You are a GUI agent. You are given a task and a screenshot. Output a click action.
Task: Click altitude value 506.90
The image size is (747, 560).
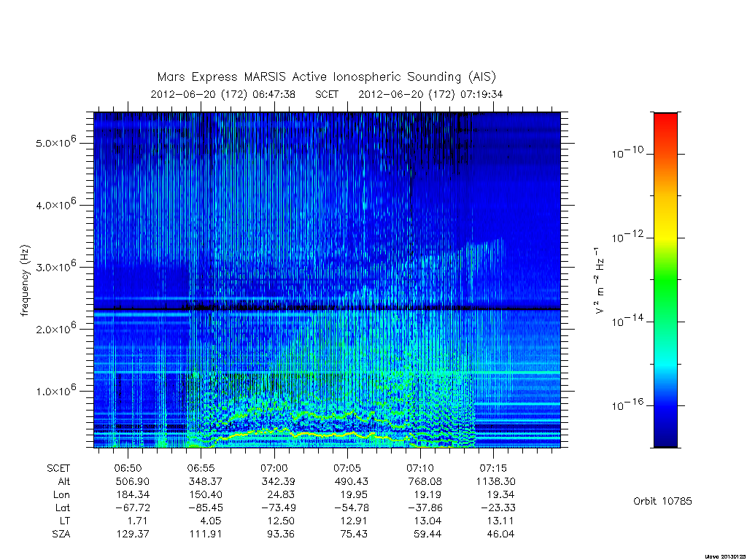pyautogui.click(x=132, y=481)
